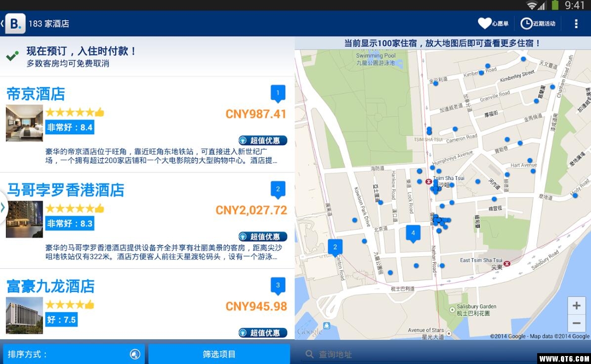Tap the 现在预订，入住时付款！ banner text
Image resolution: width=591 pixels, height=364 pixels.
[82, 51]
